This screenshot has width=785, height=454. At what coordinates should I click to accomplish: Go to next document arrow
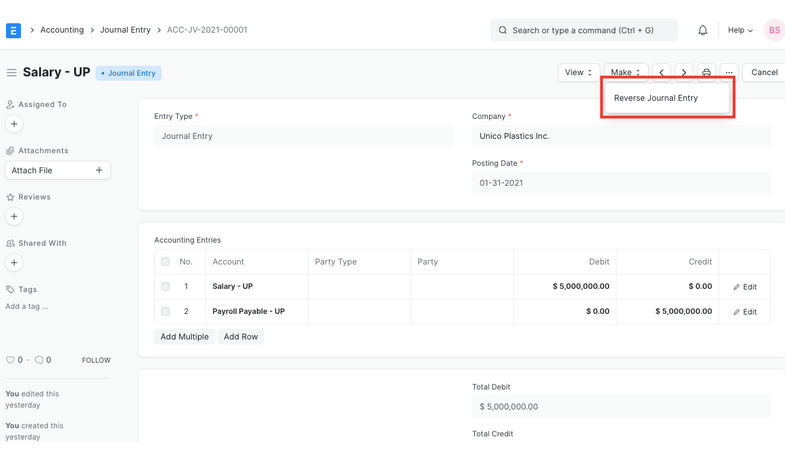pos(684,73)
